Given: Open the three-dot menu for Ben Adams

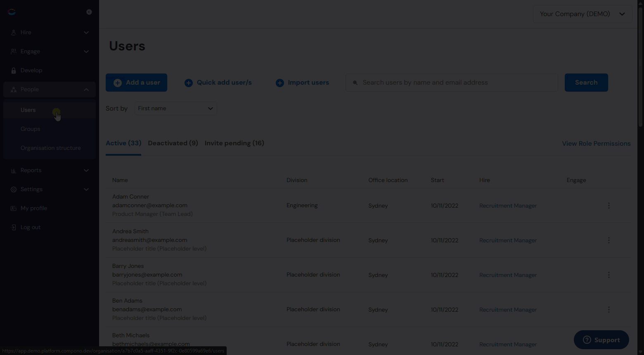Looking at the screenshot, I should [x=608, y=310].
